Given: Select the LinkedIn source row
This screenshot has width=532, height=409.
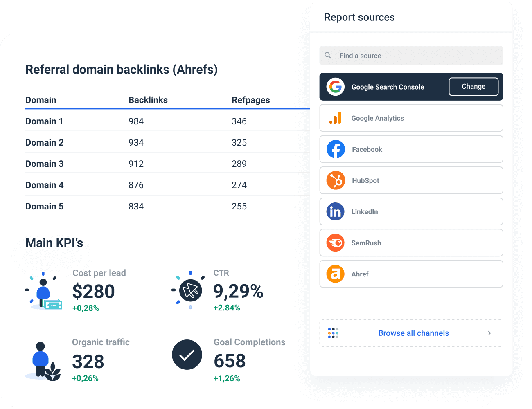Looking at the screenshot, I should click(411, 211).
